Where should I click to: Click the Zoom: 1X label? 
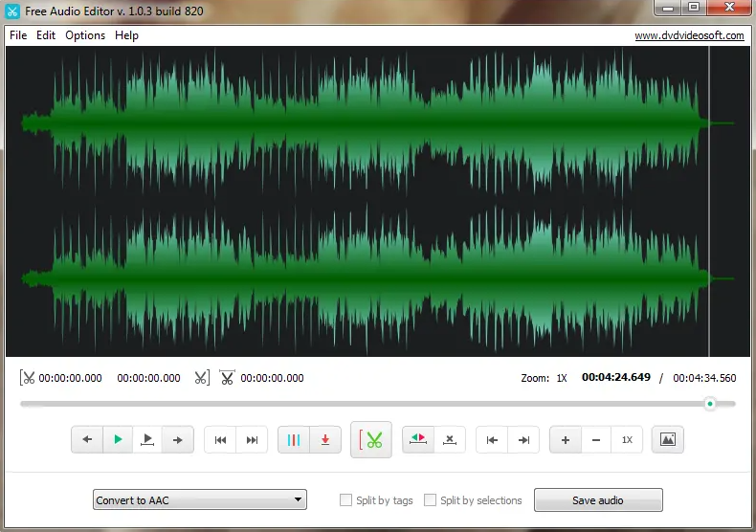click(x=544, y=378)
